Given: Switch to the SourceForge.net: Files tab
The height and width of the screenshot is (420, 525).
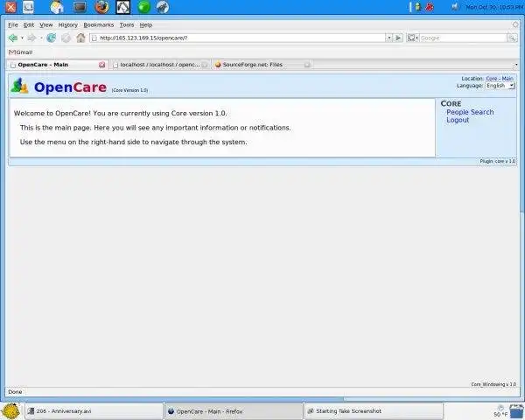Looking at the screenshot, I should pos(262,65).
